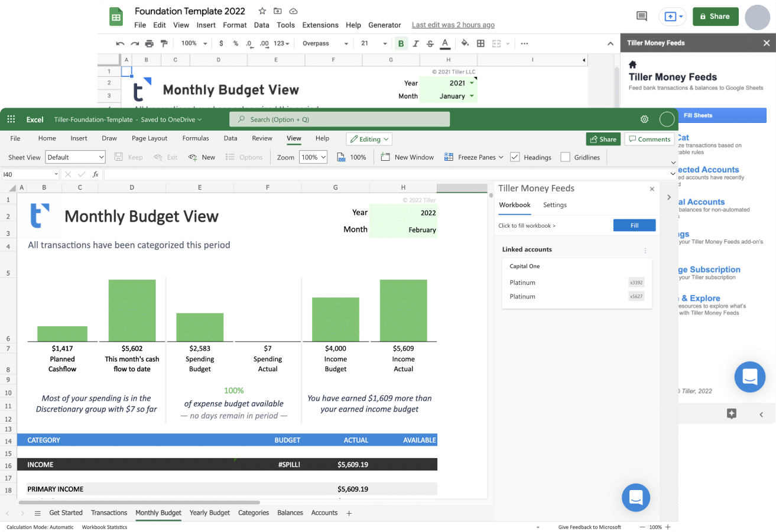Open the all sheets list icon
776x532 pixels.
(x=38, y=513)
